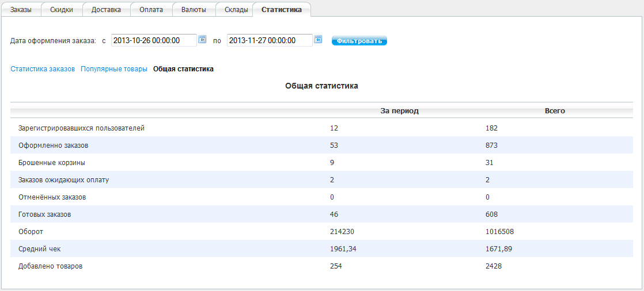Click the end date input field
This screenshot has width=644, height=291.
click(x=270, y=40)
